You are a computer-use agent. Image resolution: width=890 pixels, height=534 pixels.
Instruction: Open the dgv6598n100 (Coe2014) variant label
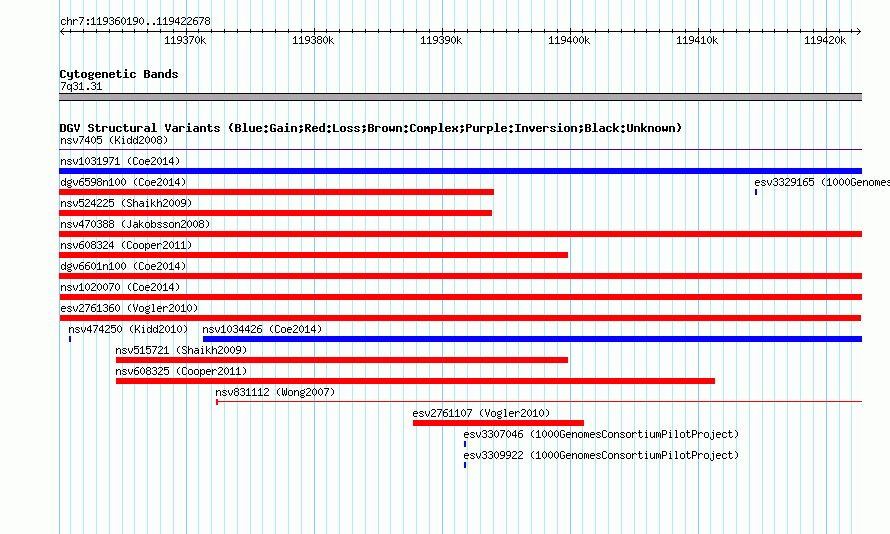pyautogui.click(x=123, y=182)
